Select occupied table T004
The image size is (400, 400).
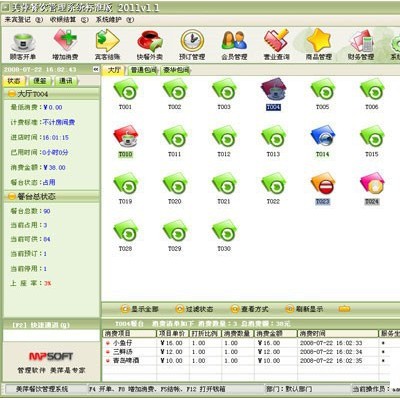[x=273, y=94]
